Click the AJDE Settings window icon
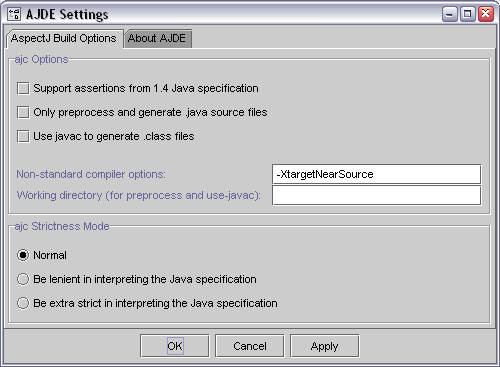 click(x=14, y=14)
